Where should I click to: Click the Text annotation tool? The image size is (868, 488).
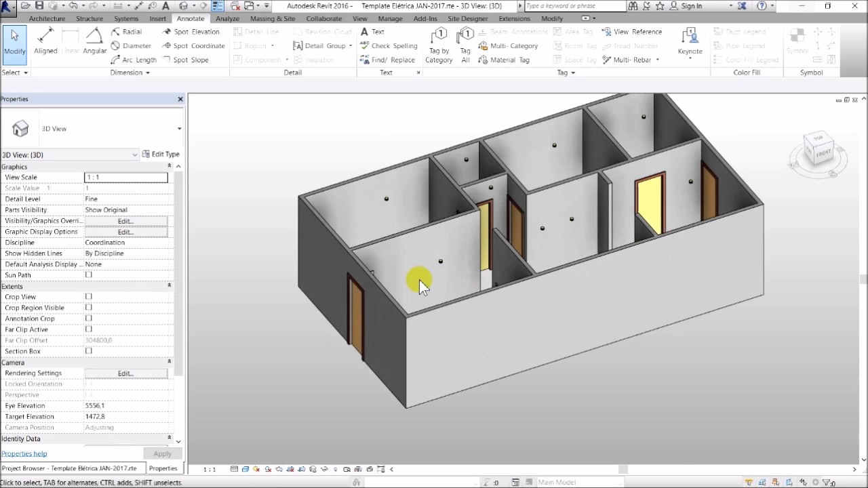click(x=372, y=32)
